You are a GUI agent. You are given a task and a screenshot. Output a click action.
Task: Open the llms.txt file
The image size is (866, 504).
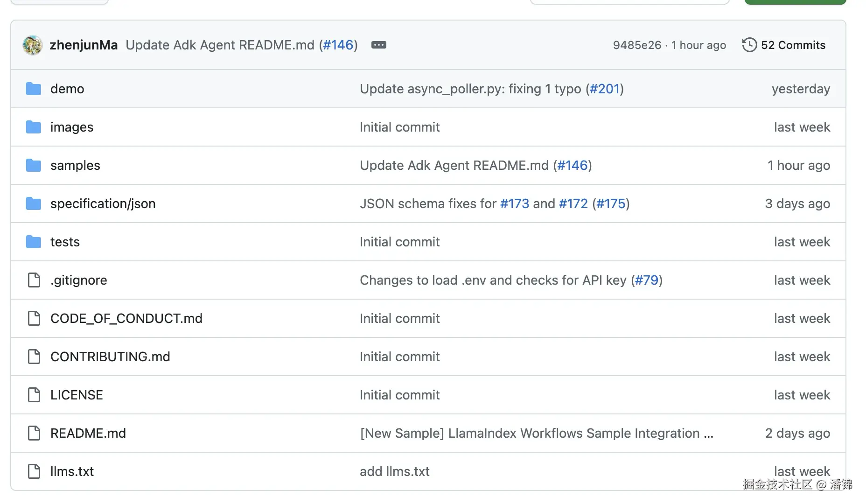(x=72, y=471)
